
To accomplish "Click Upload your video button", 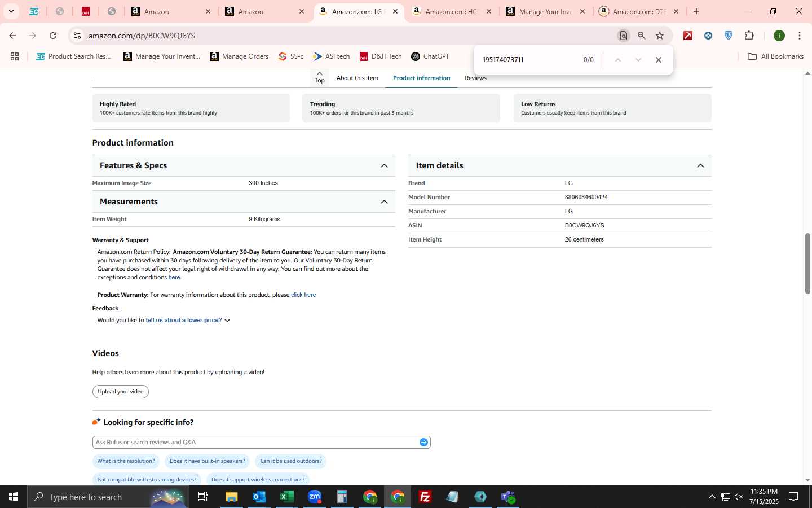I will pyautogui.click(x=121, y=392).
